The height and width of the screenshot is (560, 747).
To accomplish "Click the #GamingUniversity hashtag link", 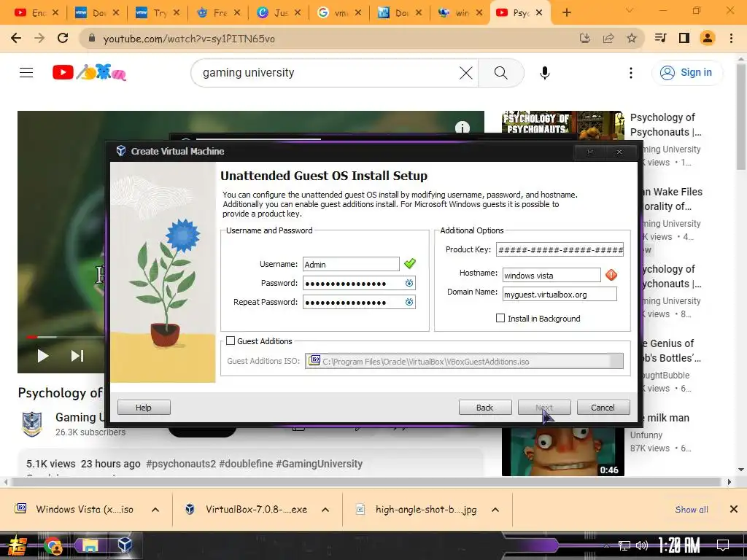I will pyautogui.click(x=320, y=464).
